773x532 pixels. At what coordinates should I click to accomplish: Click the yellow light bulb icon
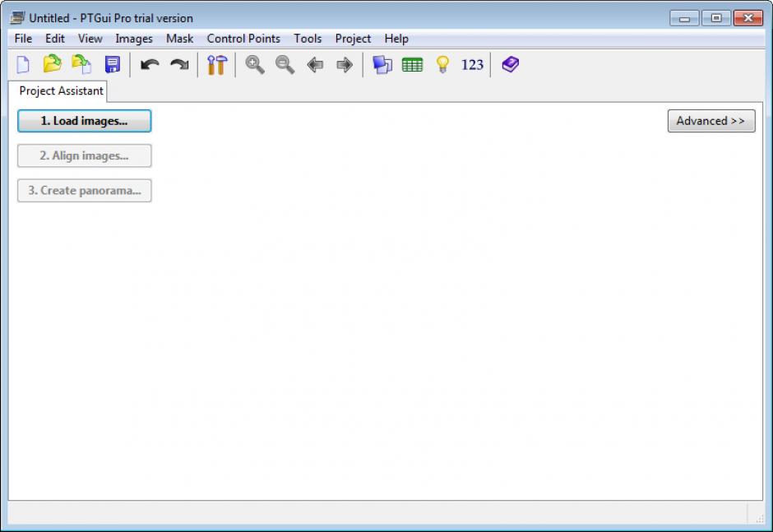442,65
